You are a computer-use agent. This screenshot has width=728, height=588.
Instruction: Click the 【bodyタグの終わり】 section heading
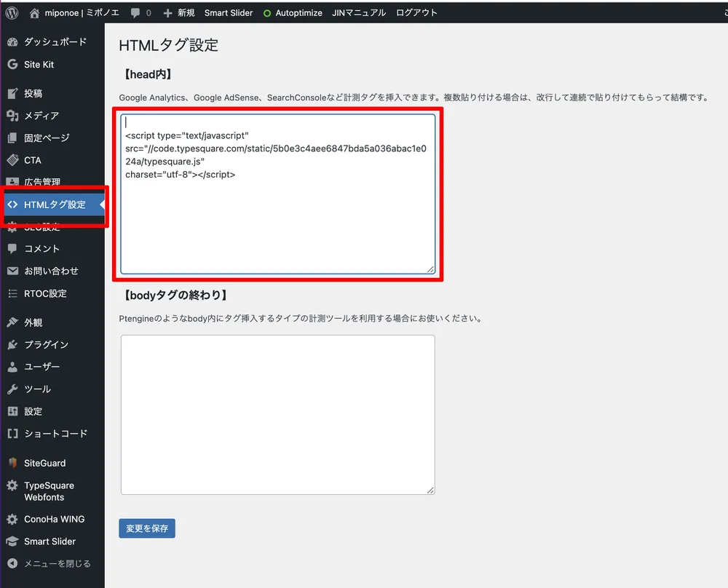[175, 295]
